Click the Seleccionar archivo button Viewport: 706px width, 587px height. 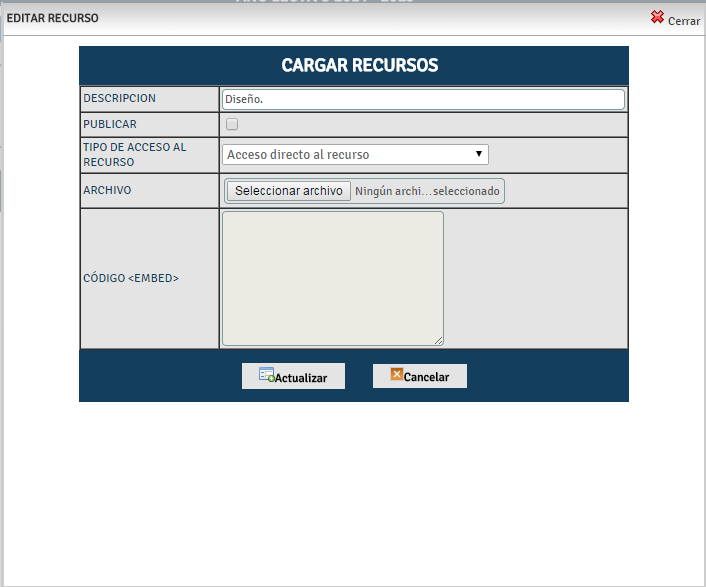(289, 191)
